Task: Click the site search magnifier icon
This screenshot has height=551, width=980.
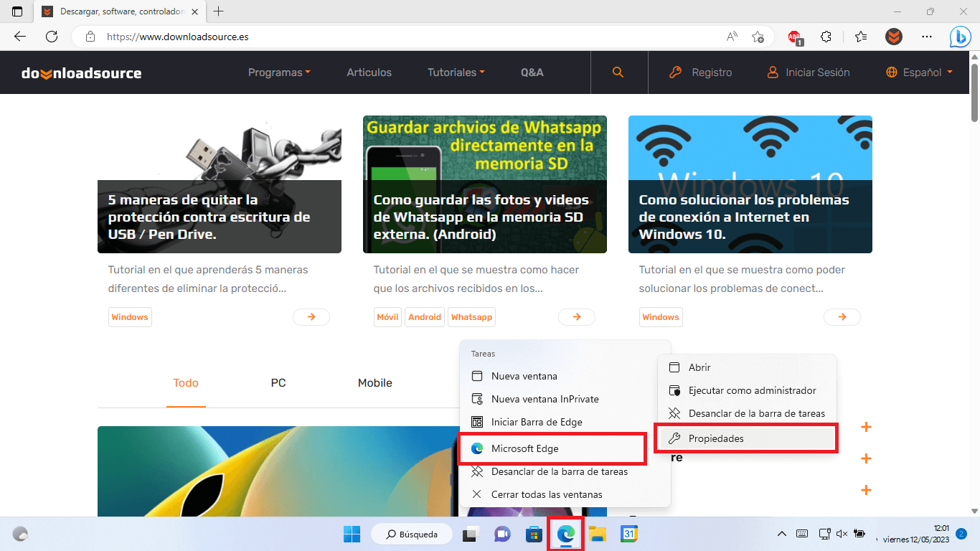Action: (618, 72)
